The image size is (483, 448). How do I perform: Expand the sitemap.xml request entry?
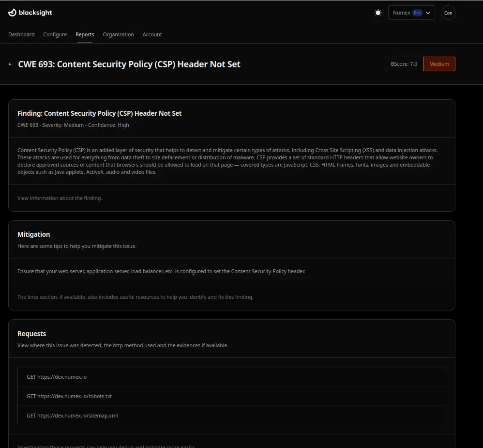coord(231,416)
